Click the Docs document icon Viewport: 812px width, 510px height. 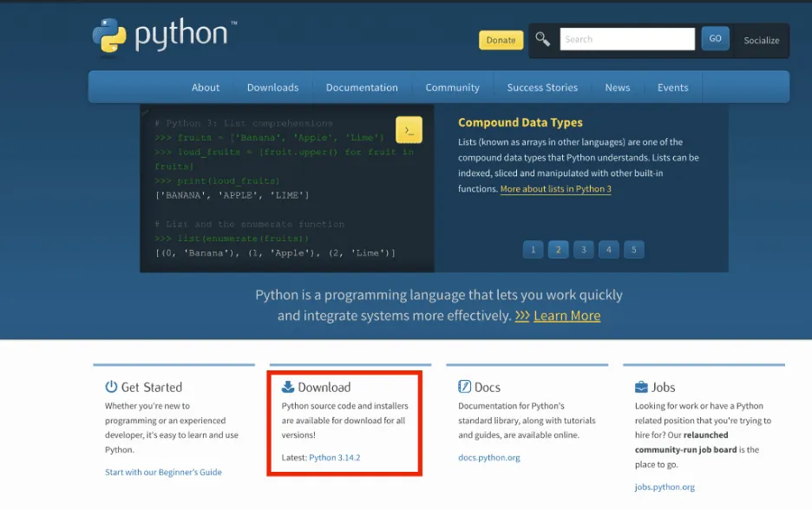click(465, 387)
